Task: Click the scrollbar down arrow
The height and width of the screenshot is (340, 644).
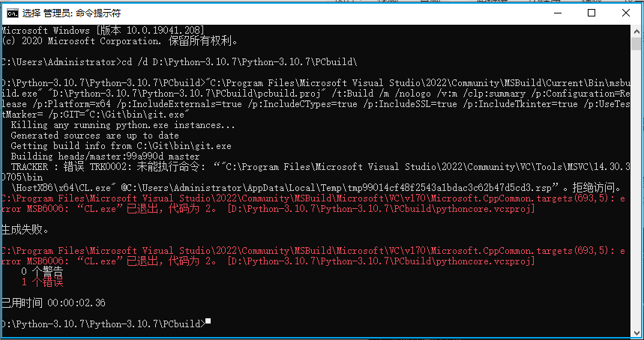Action: pyautogui.click(x=637, y=330)
